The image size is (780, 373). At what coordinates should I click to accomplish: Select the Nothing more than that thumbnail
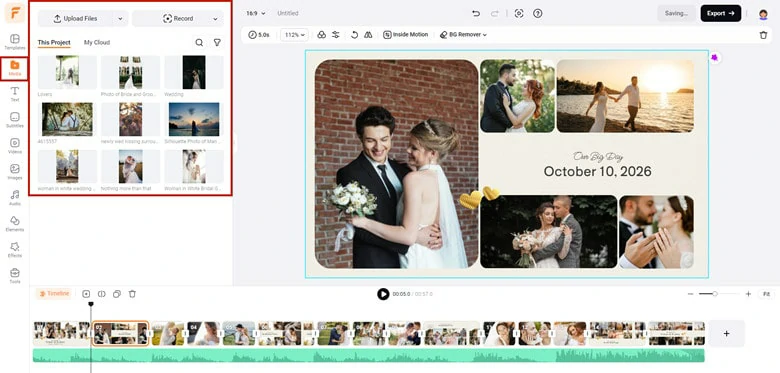click(x=130, y=167)
